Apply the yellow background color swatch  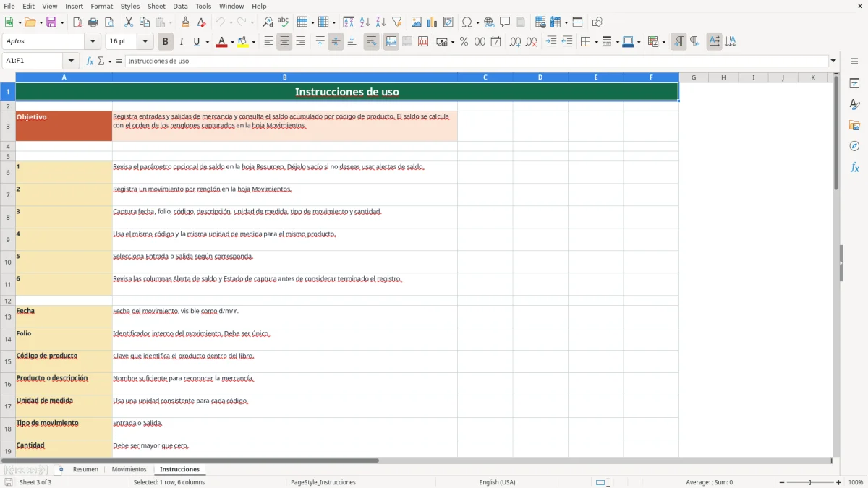pyautogui.click(x=243, y=42)
